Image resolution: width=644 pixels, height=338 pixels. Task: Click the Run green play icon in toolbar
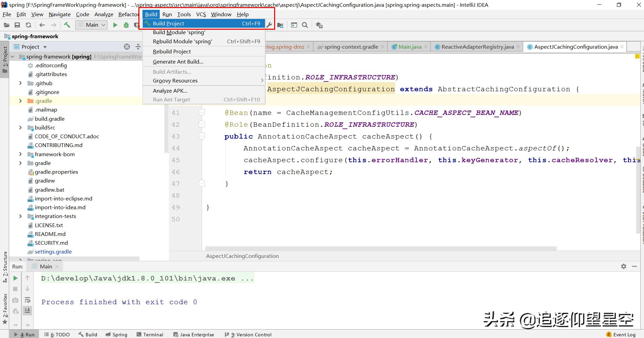click(x=115, y=25)
